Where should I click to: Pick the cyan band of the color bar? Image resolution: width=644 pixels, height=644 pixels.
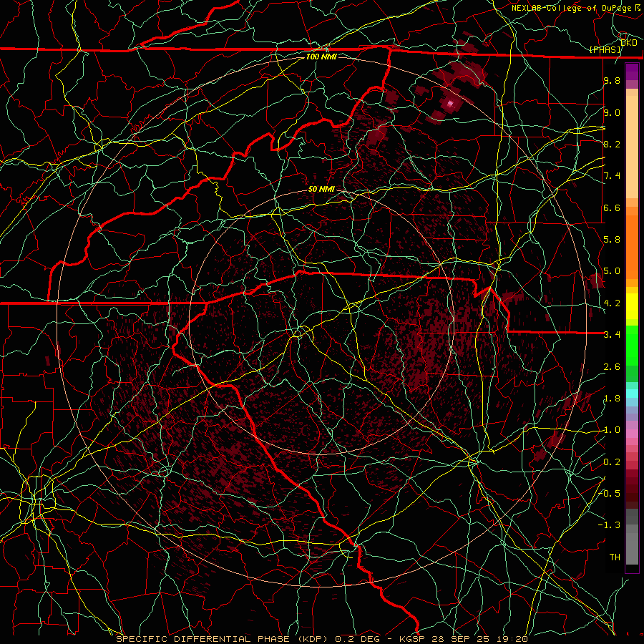632,393
